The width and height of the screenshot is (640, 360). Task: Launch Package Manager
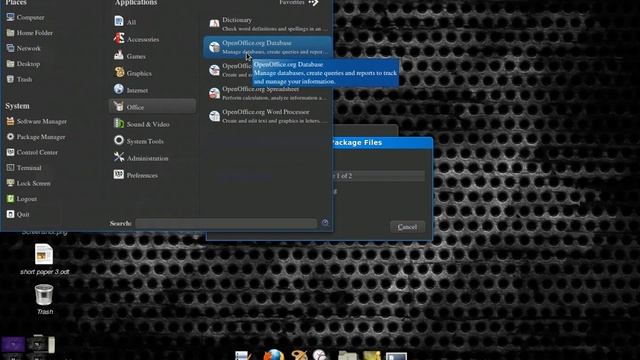click(36, 137)
